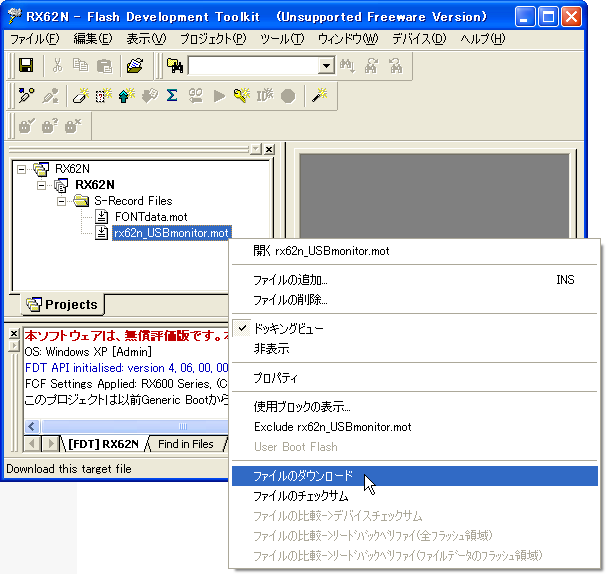
Task: Select rx62n_USBmonitor.mot in the tree
Action: tap(171, 233)
